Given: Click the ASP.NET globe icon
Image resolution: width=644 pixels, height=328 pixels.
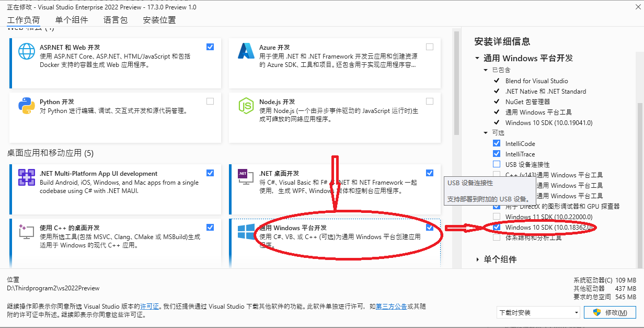Looking at the screenshot, I should point(27,51).
